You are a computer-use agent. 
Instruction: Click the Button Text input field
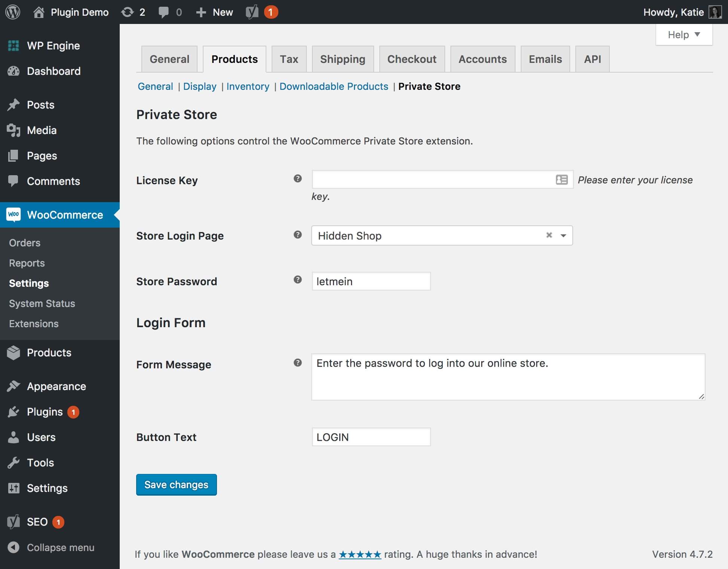point(371,437)
